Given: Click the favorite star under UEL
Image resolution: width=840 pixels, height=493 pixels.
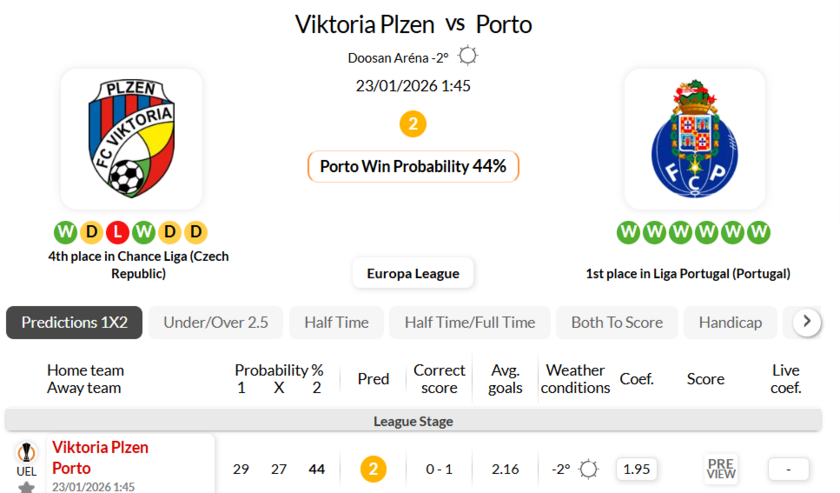Looking at the screenshot, I should click(26, 487).
